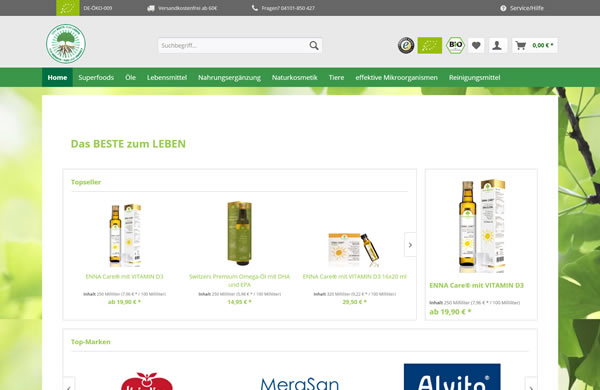Click the Fragen? phone number text
This screenshot has height=390, width=600.
click(288, 8)
